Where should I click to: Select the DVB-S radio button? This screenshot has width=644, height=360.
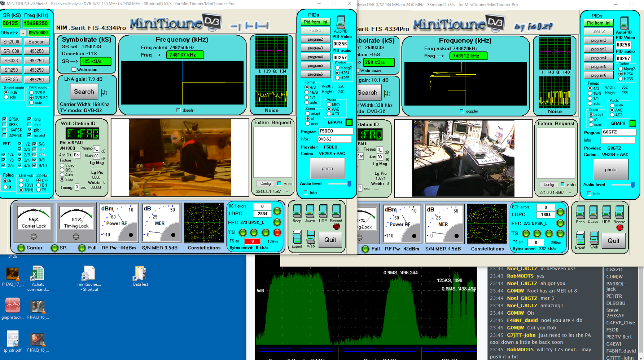click(x=32, y=93)
